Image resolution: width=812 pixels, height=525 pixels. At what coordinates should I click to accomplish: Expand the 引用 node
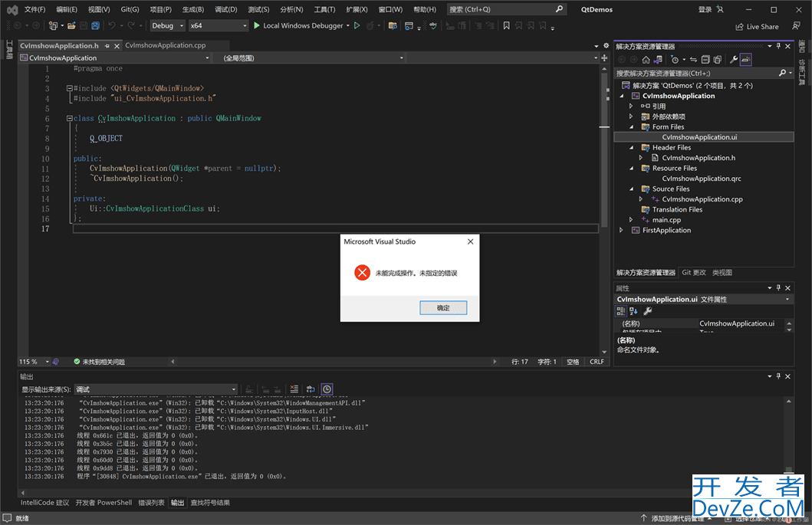(x=631, y=106)
